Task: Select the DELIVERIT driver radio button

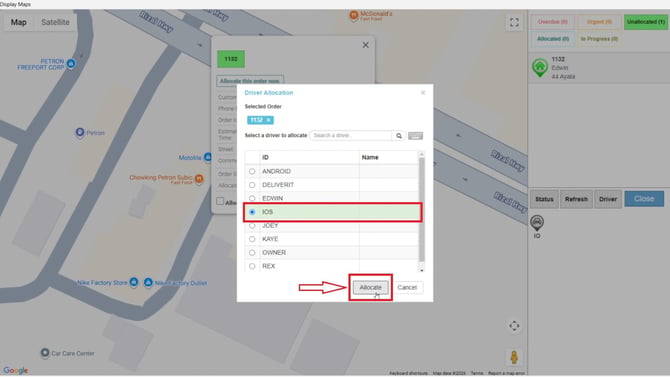Action: [x=252, y=185]
